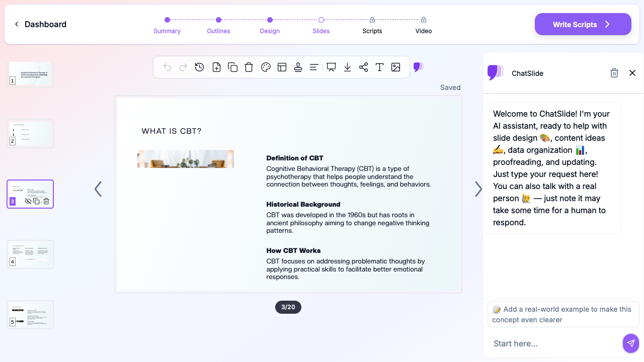The height and width of the screenshot is (362, 644).
Task: Start presentation mode via the screen icon
Action: 331,67
